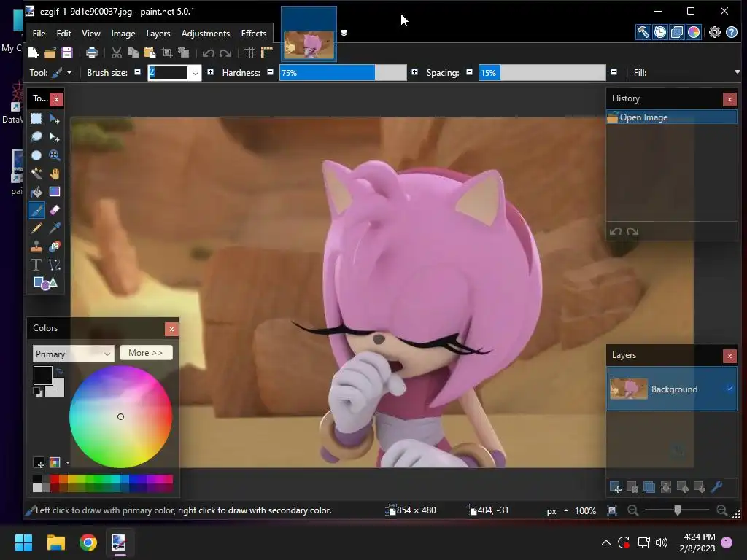
Task: Select the Shapes tool
Action: click(x=45, y=284)
